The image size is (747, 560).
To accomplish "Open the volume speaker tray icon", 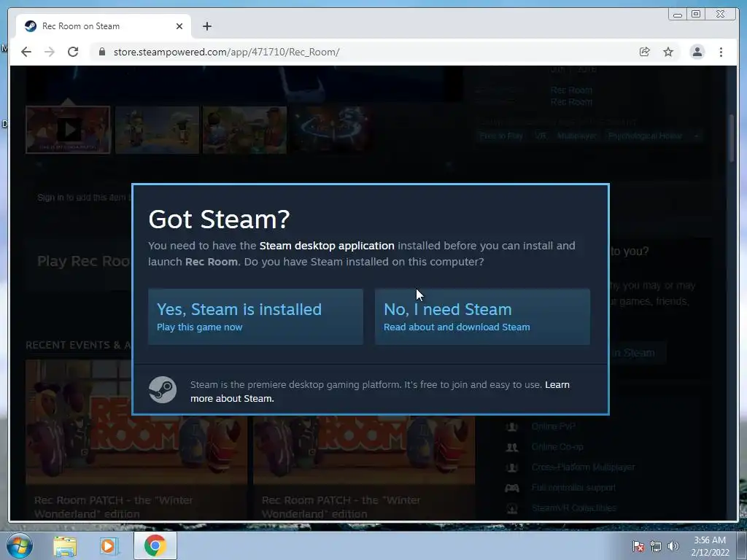I will click(x=673, y=546).
